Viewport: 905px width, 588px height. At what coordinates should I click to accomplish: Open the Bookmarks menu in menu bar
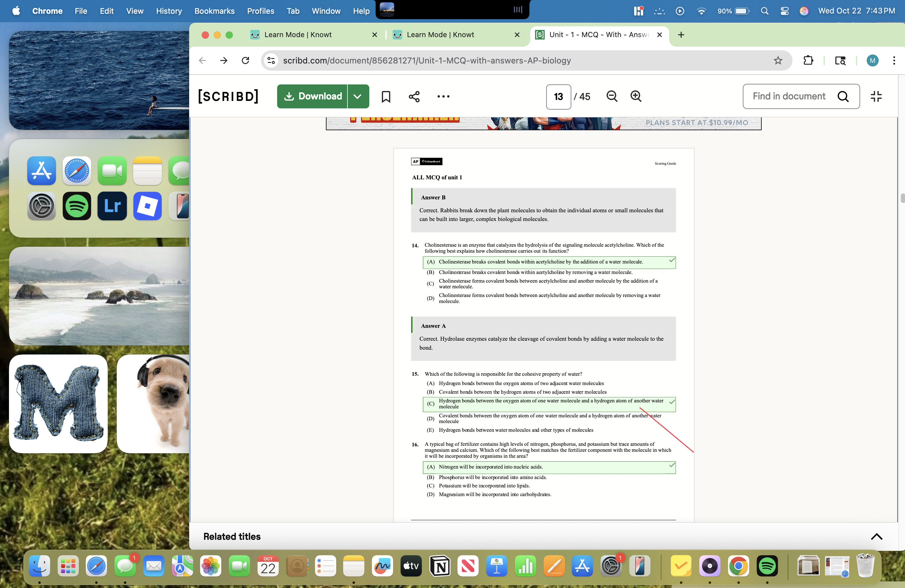[x=214, y=11]
